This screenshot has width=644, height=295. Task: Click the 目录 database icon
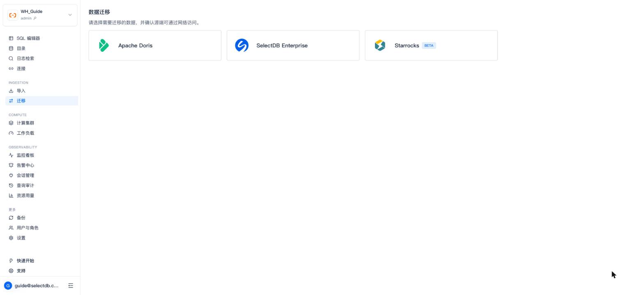[x=11, y=48]
